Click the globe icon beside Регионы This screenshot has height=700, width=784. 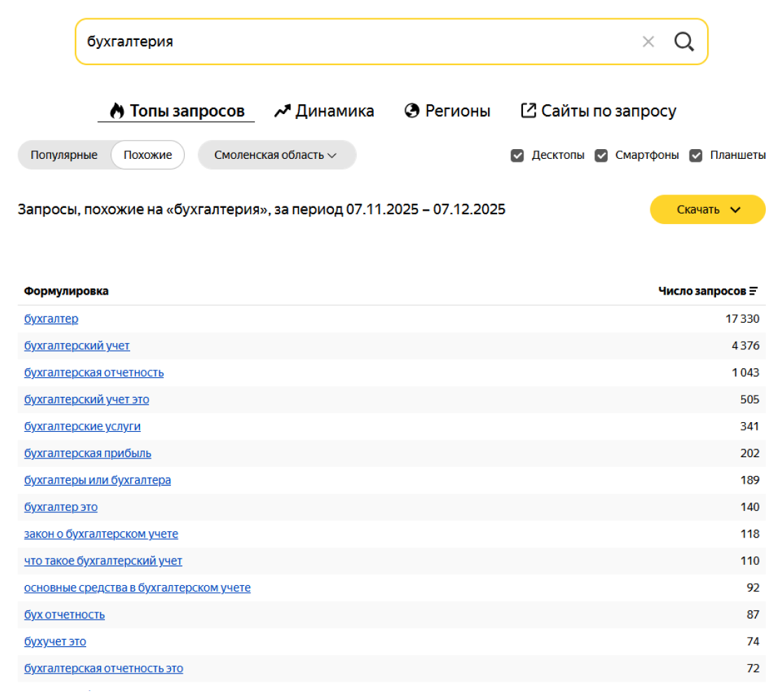tap(412, 111)
